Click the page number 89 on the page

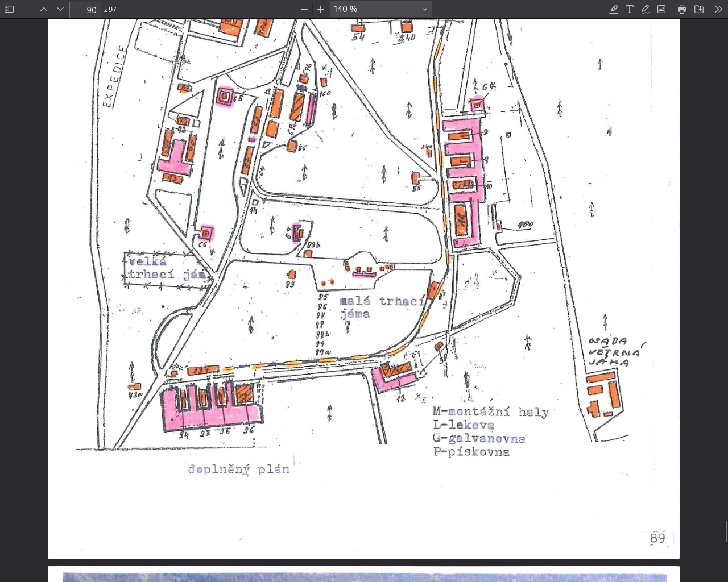pyautogui.click(x=657, y=538)
